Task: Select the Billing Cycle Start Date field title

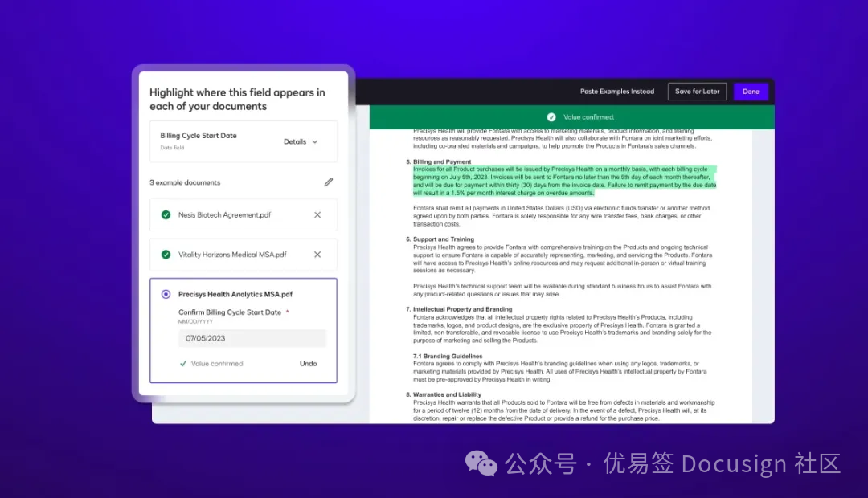Action: [199, 136]
